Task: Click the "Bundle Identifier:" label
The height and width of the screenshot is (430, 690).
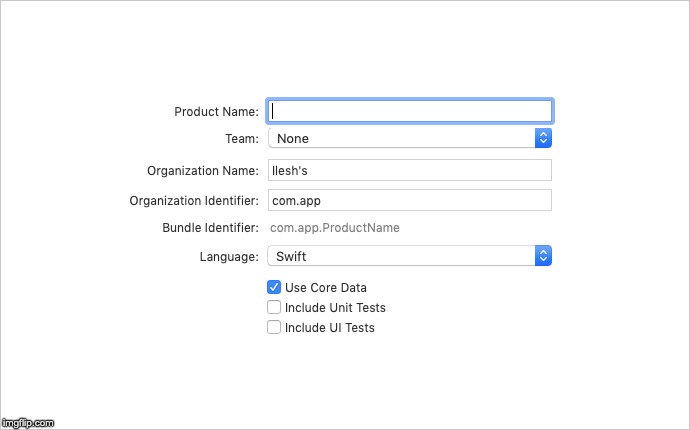Action: pyautogui.click(x=210, y=228)
